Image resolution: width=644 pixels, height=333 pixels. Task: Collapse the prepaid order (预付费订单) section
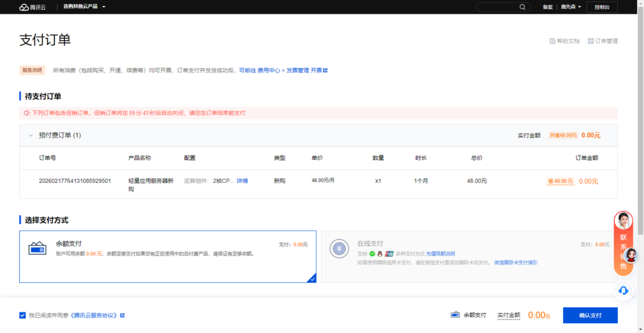click(x=31, y=135)
